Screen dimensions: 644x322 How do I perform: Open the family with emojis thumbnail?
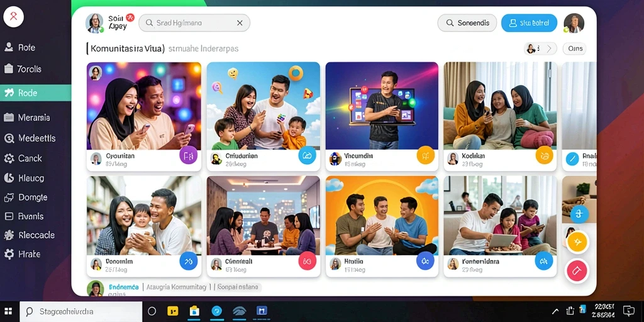264,106
